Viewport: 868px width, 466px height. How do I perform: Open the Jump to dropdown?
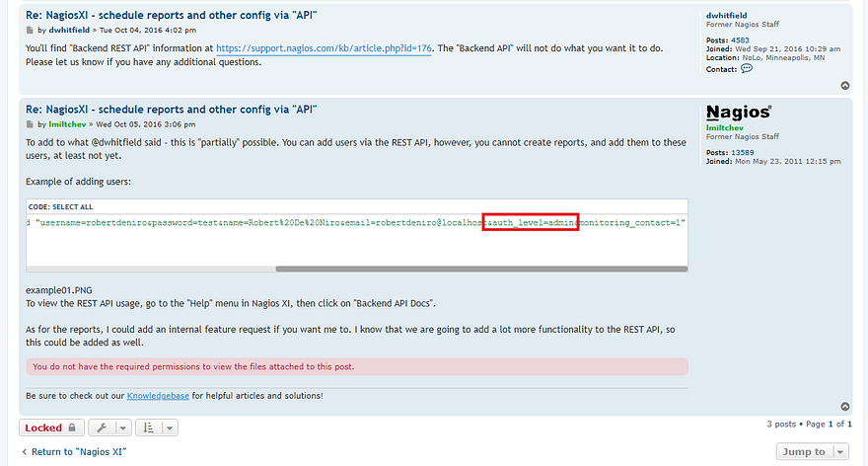point(812,451)
